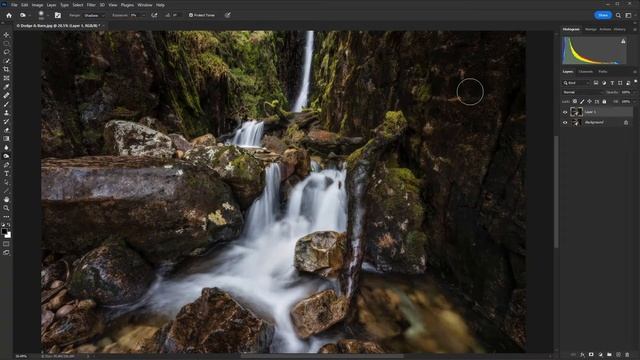Toggle the shape layer filter
Screen dimensions: 640x360
[x=620, y=83]
